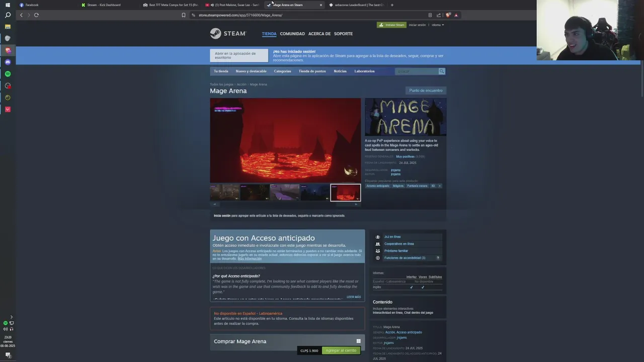Image resolution: width=644 pixels, height=362 pixels.
Task: Expand developer text with LEER MÁS
Action: [x=354, y=297]
